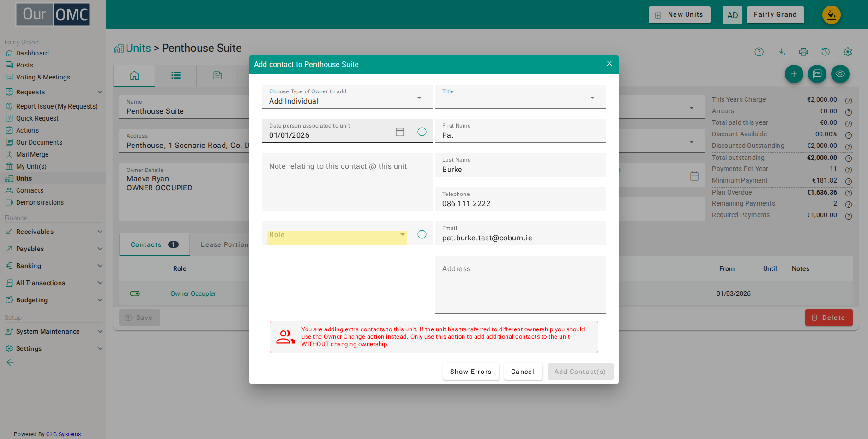Click the Cancel button
The height and width of the screenshot is (439, 868).
523,372
